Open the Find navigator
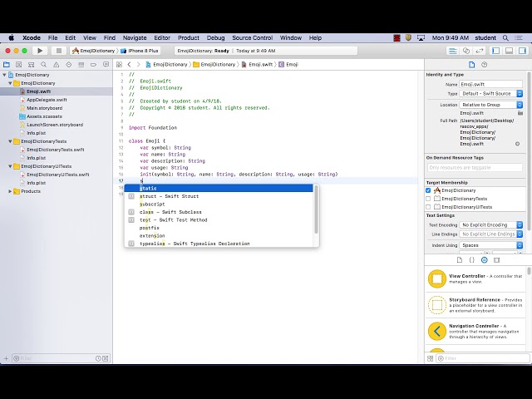Screen dimensions: 532x399 (x=44, y=65)
